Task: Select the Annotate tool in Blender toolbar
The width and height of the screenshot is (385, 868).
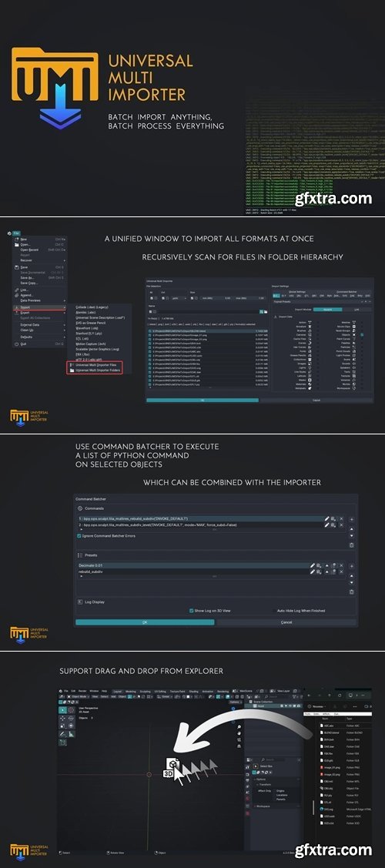Action: [62, 734]
